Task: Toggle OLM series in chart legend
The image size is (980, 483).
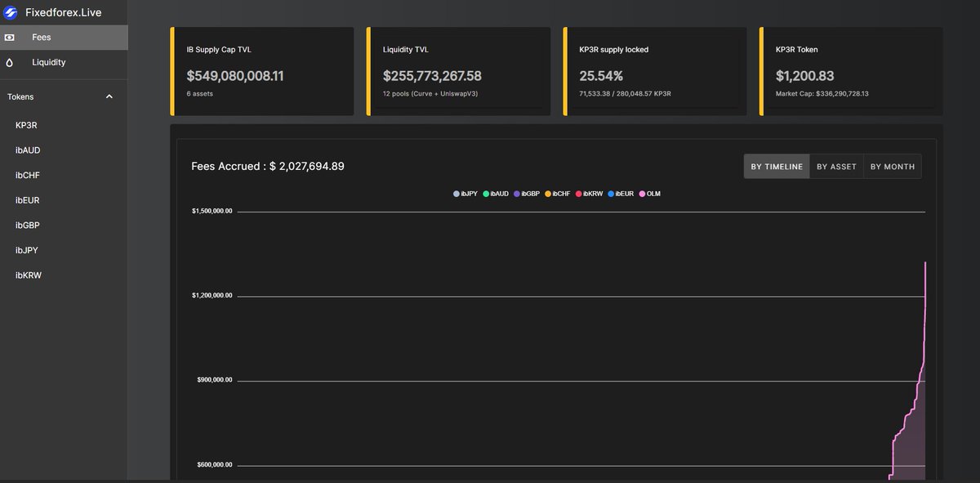Action: click(650, 194)
